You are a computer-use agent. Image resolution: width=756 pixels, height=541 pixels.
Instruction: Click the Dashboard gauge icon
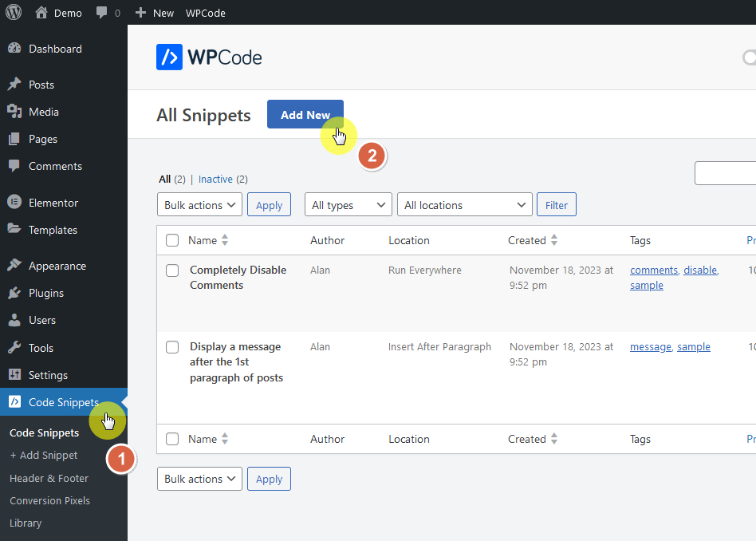[x=14, y=48]
